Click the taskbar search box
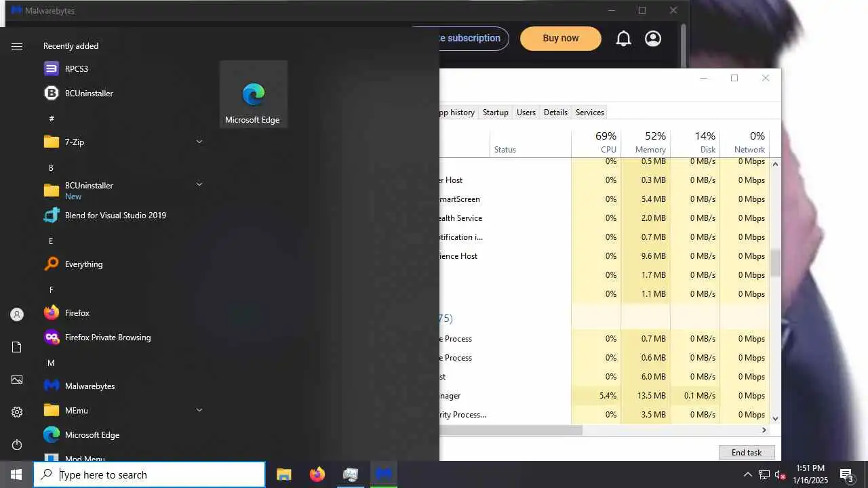 pyautogui.click(x=149, y=474)
